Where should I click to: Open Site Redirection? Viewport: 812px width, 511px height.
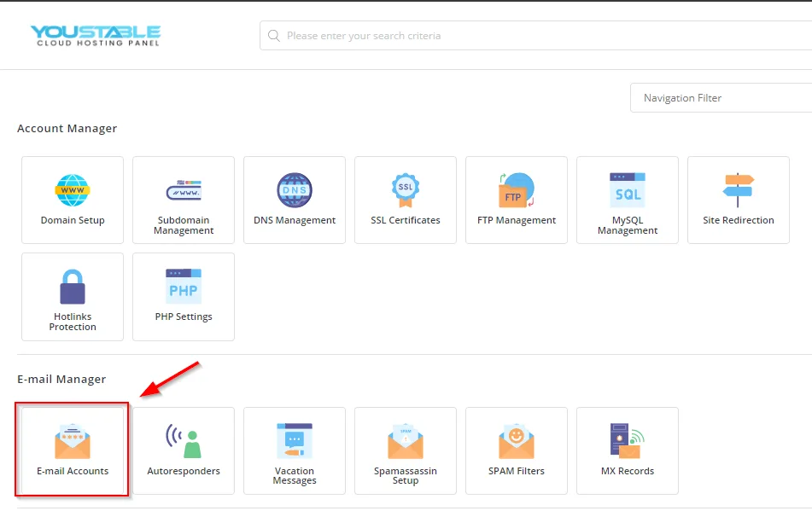(739, 200)
